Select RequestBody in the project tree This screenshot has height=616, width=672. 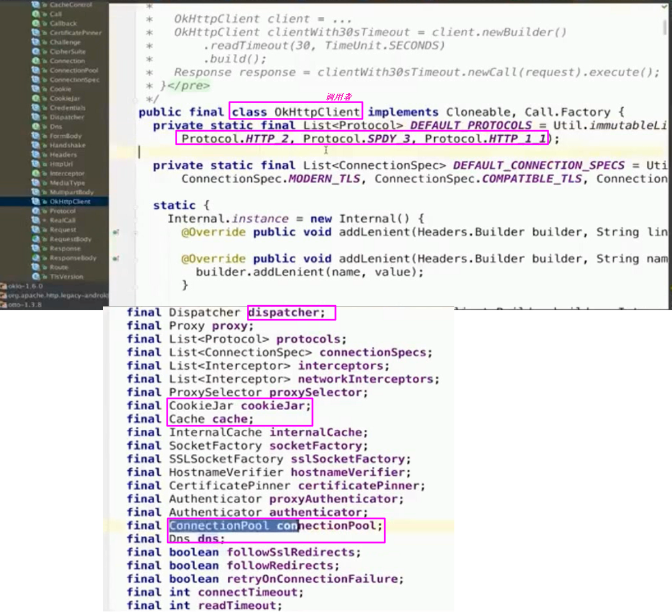point(70,239)
